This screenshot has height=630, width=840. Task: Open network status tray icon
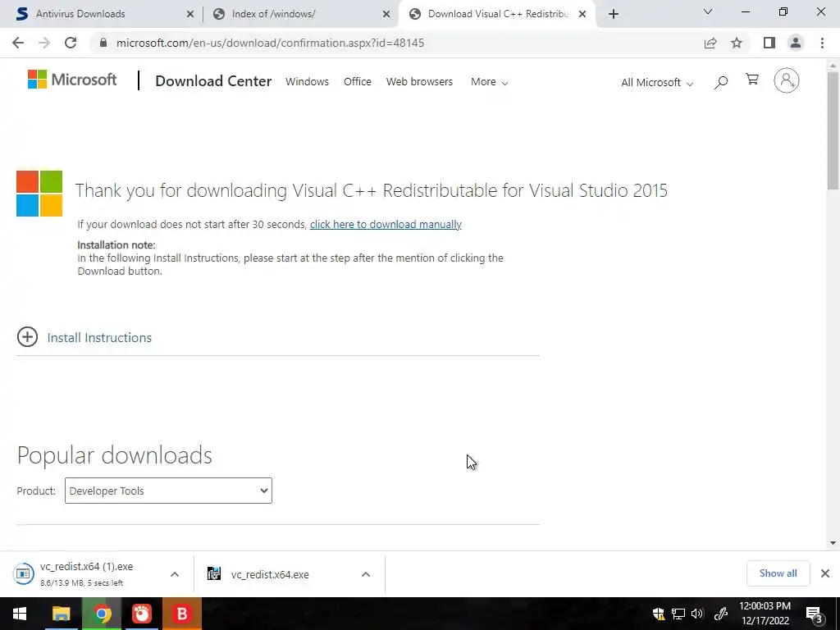pos(678,614)
